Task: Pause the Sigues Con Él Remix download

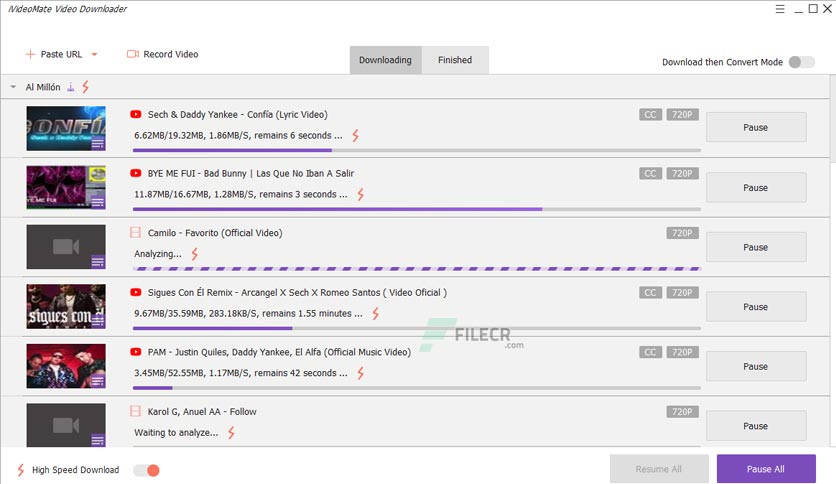Action: point(756,307)
